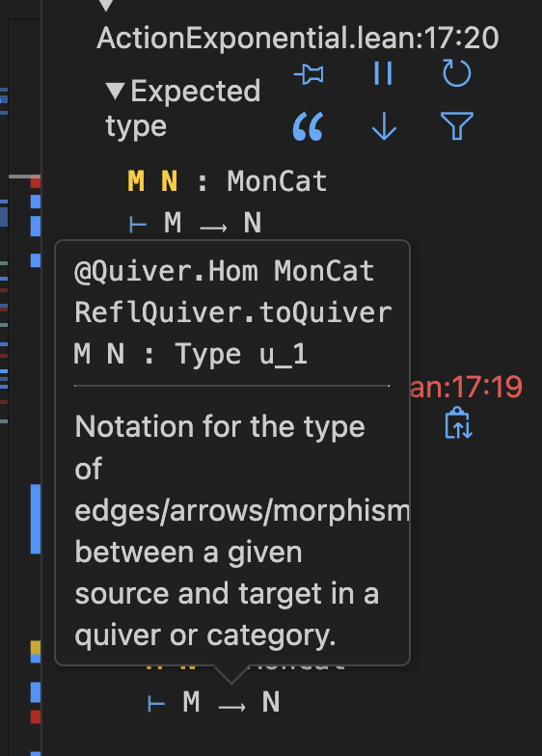The image size is (542, 756).
Task: Pause infoview updates with the pause icon
Action: [384, 73]
